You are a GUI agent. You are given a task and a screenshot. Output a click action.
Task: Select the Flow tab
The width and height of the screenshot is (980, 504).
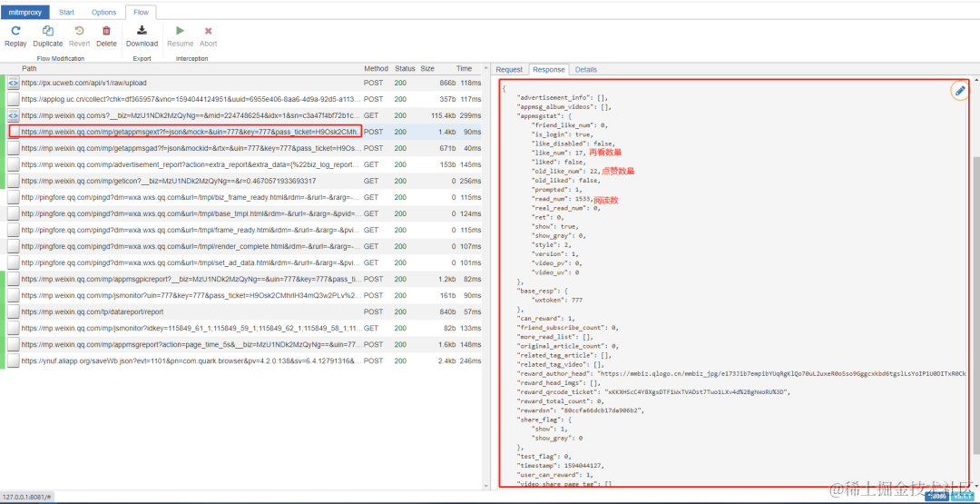tap(141, 13)
